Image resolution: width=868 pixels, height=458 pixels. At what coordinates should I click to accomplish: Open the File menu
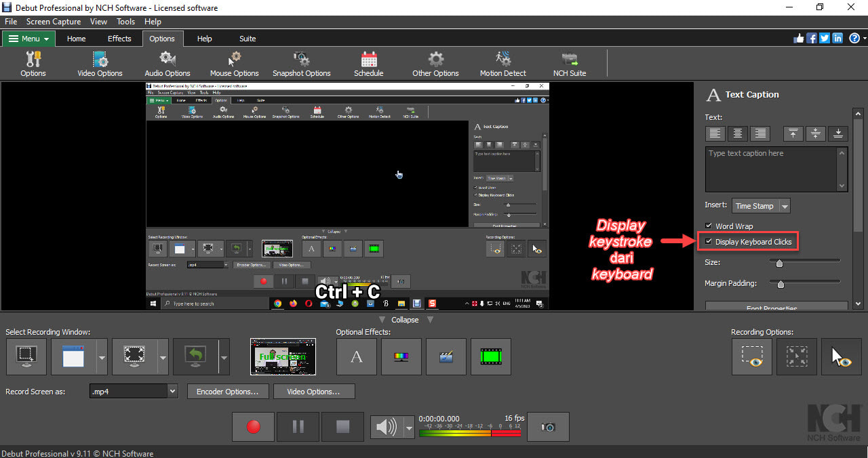(x=11, y=22)
